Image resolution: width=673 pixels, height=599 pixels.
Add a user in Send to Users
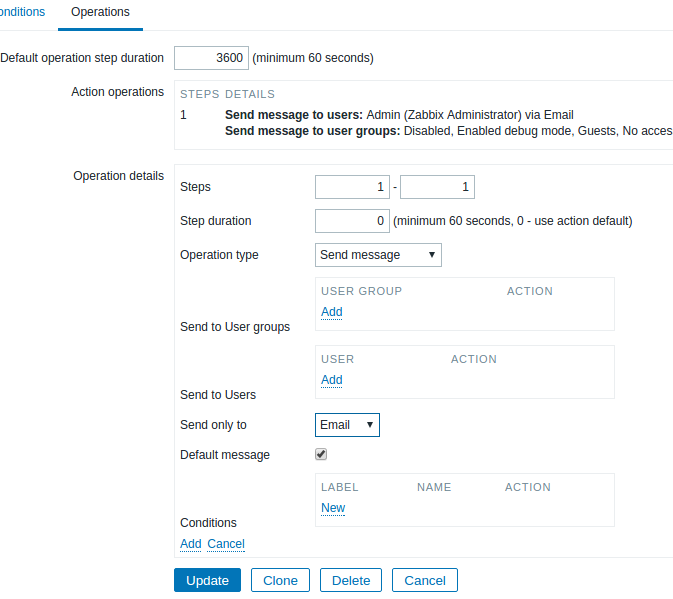point(332,380)
